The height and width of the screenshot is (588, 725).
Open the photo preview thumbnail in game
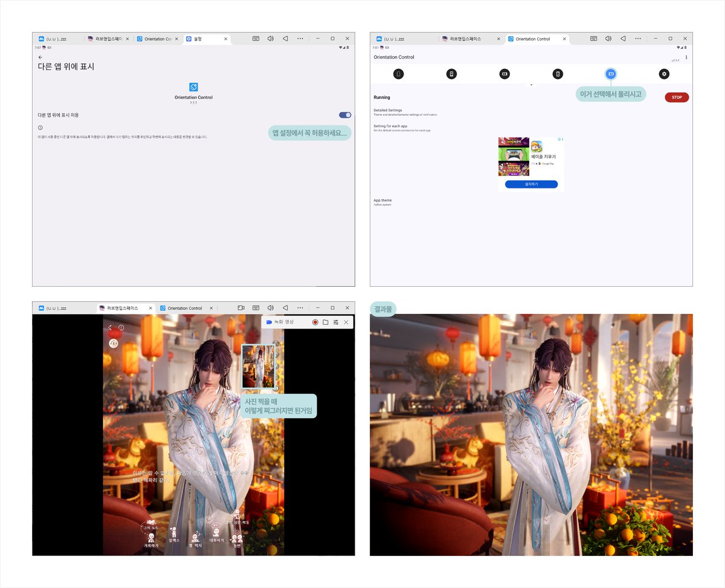[258, 365]
